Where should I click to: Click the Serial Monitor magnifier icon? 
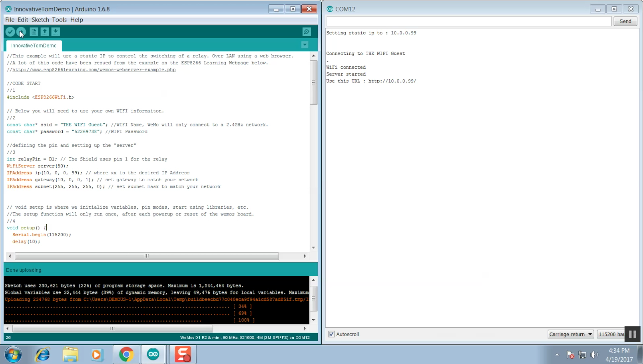306,32
